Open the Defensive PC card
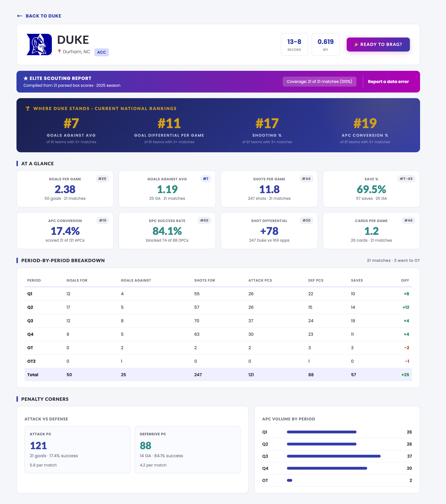Screen dimensions: 446x504 click(187, 449)
